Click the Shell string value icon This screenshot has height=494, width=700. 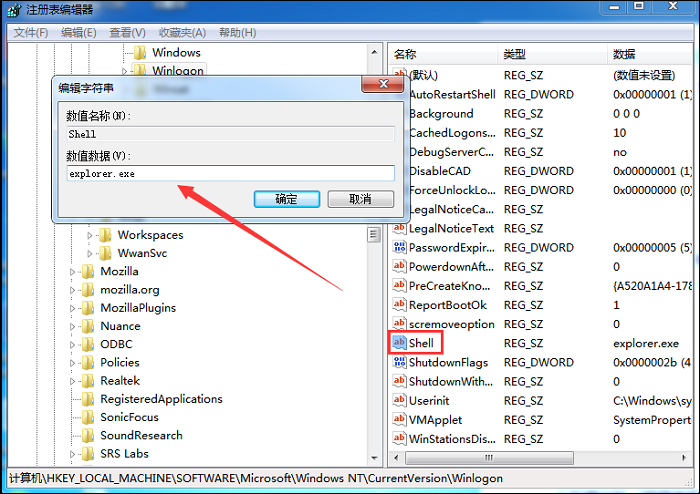pyautogui.click(x=400, y=343)
